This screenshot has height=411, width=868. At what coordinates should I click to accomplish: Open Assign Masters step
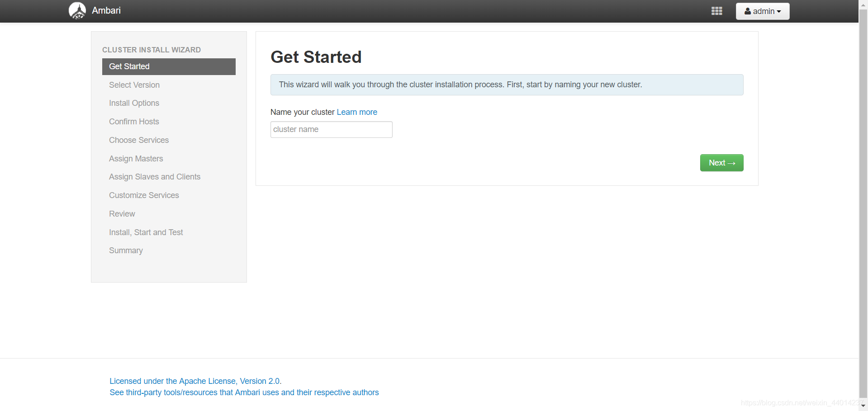(x=136, y=159)
